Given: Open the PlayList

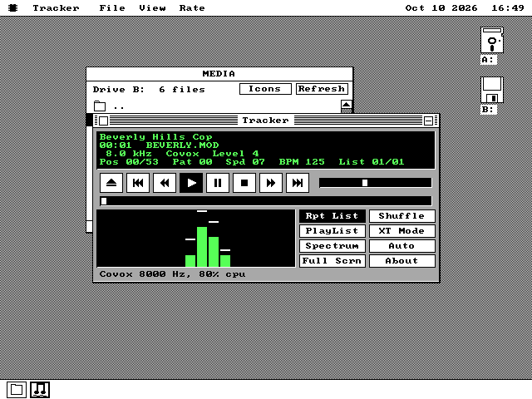Looking at the screenshot, I should tap(332, 231).
